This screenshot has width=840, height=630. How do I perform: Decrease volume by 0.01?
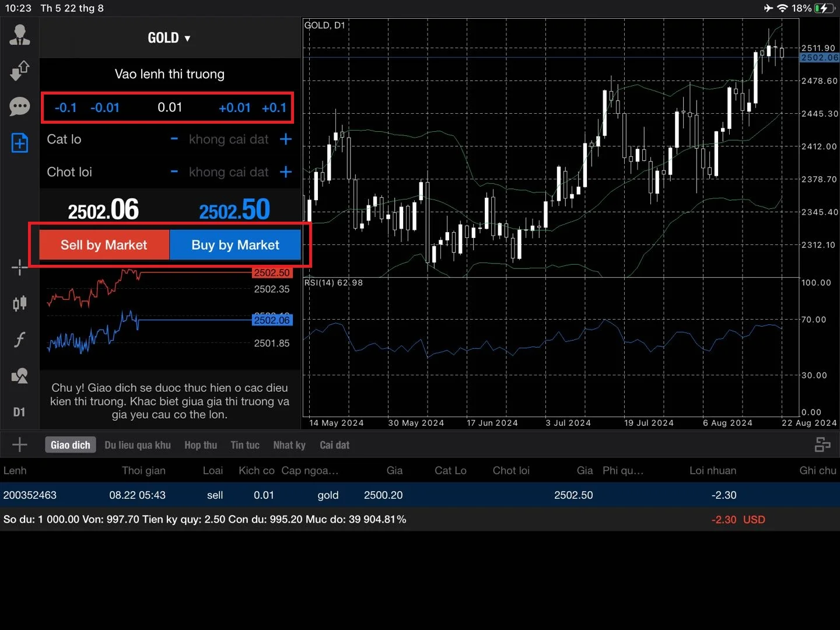(105, 108)
